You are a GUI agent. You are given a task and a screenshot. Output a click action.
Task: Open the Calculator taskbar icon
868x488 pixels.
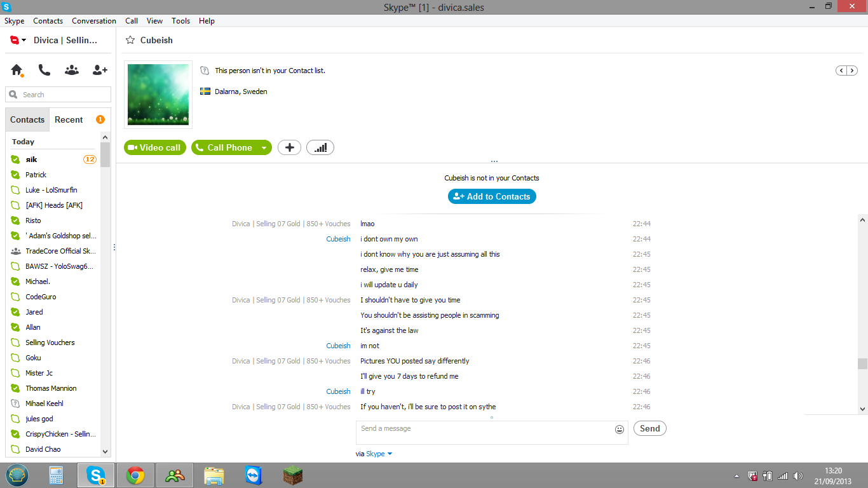(x=57, y=475)
